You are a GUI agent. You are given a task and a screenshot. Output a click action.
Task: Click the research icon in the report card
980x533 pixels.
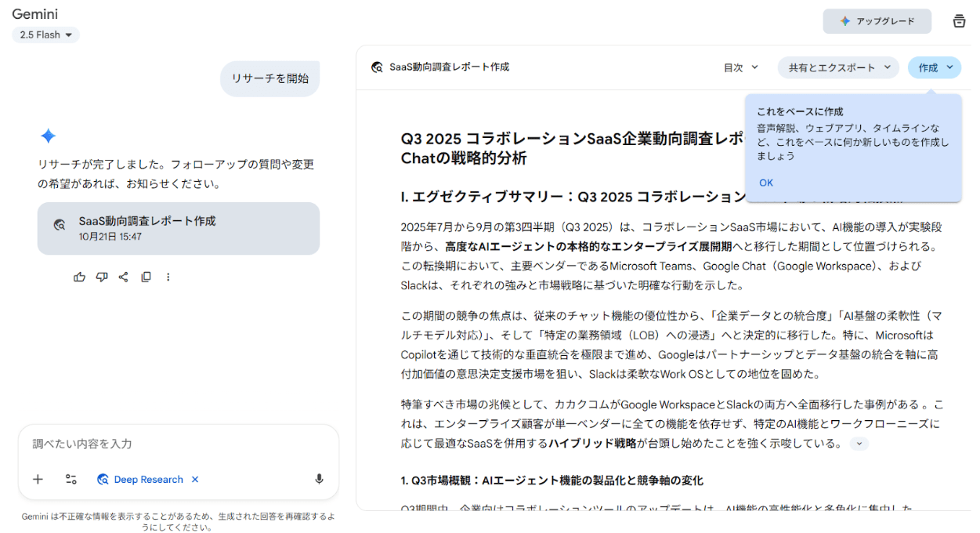pos(60,225)
